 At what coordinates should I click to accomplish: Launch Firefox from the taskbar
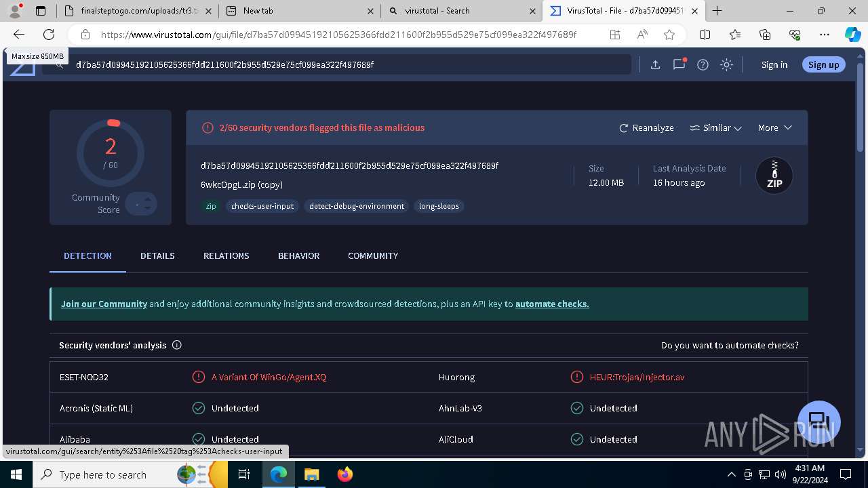click(x=345, y=474)
